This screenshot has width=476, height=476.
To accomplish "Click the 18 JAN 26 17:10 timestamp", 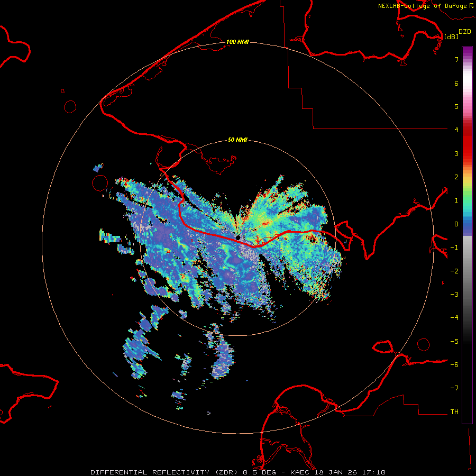I will click(350, 472).
